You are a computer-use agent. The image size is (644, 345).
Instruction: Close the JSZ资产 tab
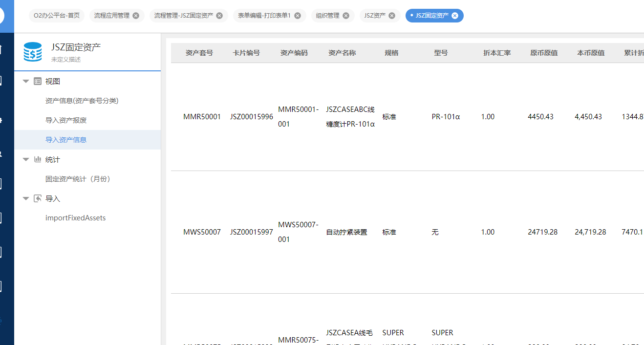(392, 16)
